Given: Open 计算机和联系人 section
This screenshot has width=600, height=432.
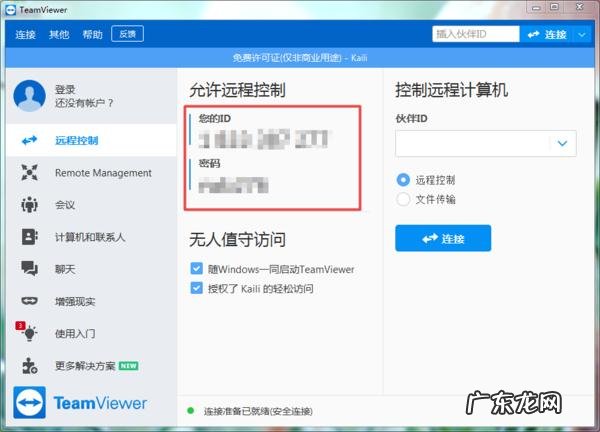Looking at the screenshot, I should point(91,237).
